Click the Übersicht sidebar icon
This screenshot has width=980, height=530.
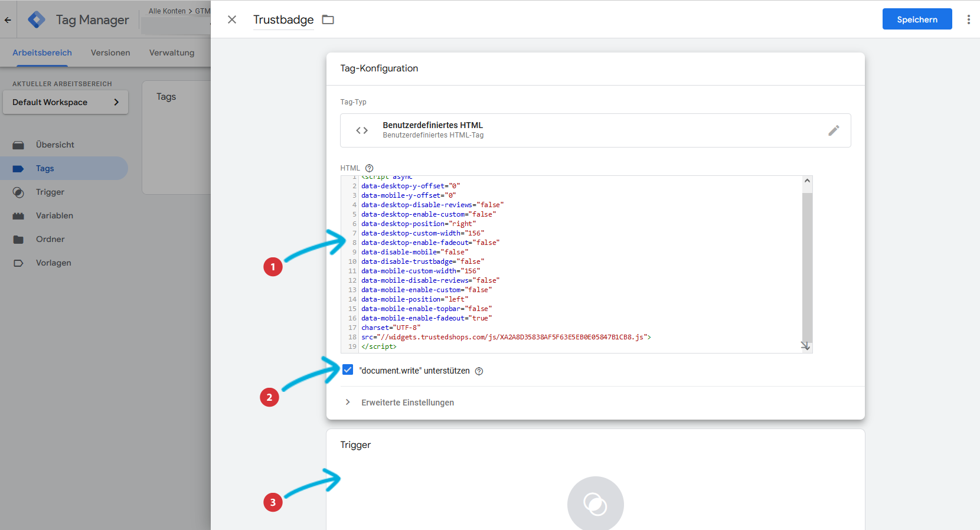(x=18, y=145)
